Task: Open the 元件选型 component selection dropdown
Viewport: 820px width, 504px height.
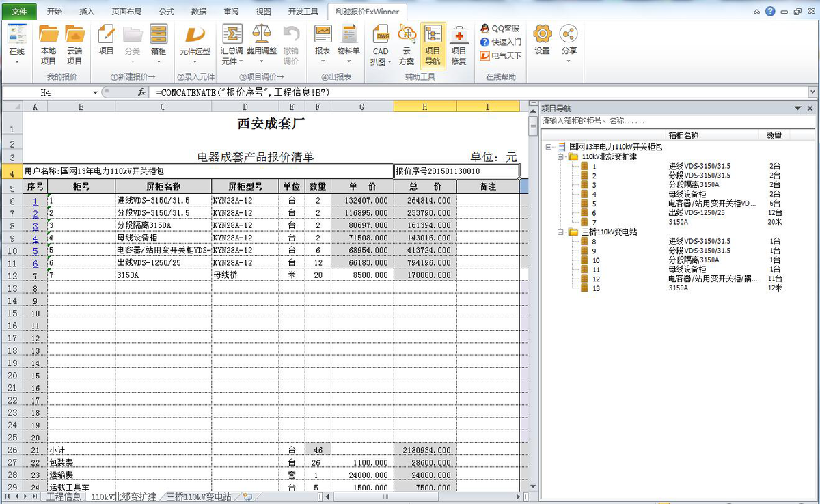Action: pos(195,43)
